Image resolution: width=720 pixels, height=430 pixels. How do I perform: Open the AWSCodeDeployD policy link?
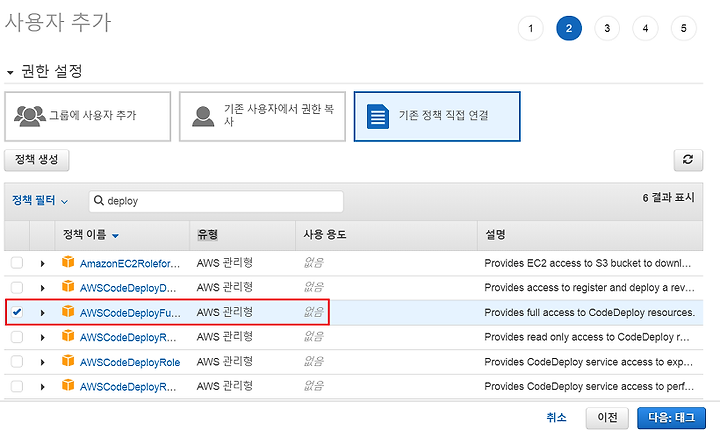(128, 289)
